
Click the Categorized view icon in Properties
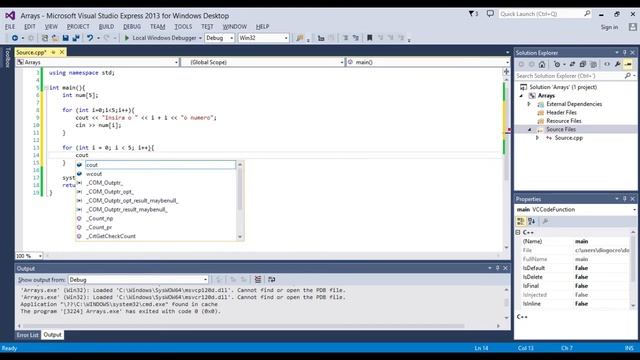(x=520, y=221)
